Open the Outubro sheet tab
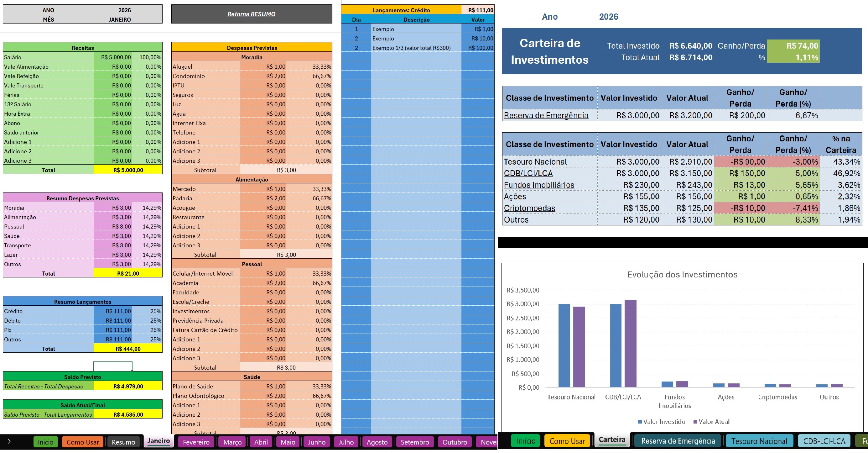Image resolution: width=868 pixels, height=453 pixels. (x=455, y=442)
